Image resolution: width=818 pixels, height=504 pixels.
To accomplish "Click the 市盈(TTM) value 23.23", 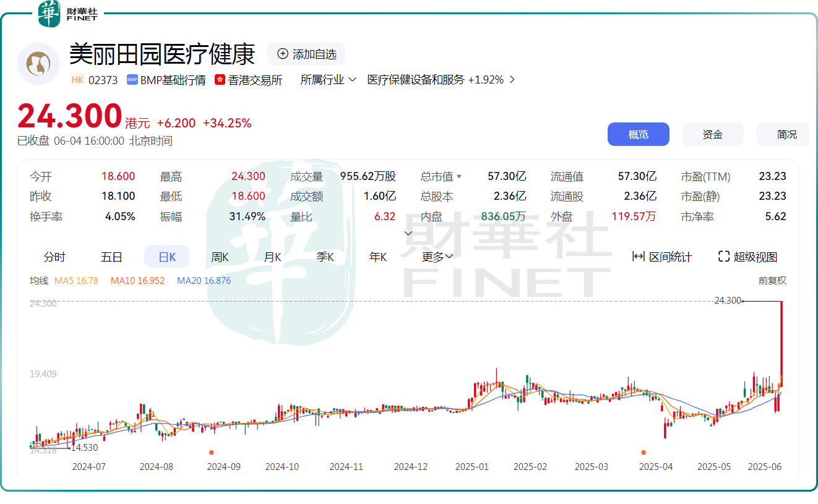I will click(x=773, y=176).
